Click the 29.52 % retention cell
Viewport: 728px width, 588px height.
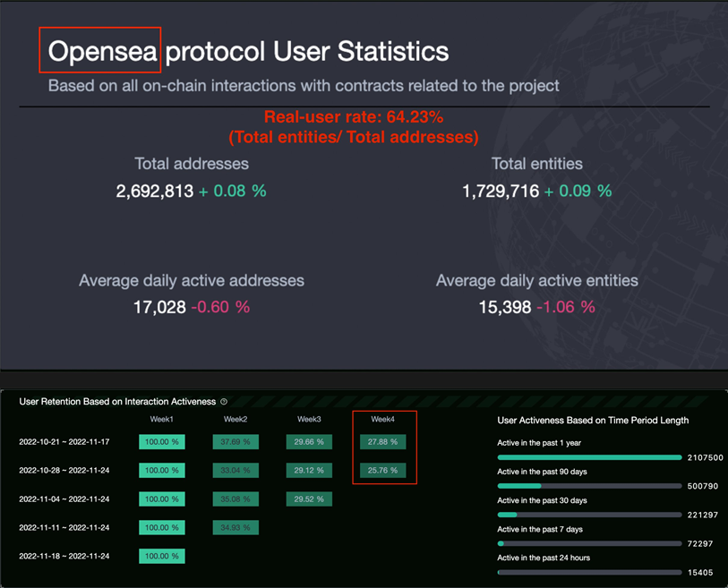pyautogui.click(x=309, y=499)
